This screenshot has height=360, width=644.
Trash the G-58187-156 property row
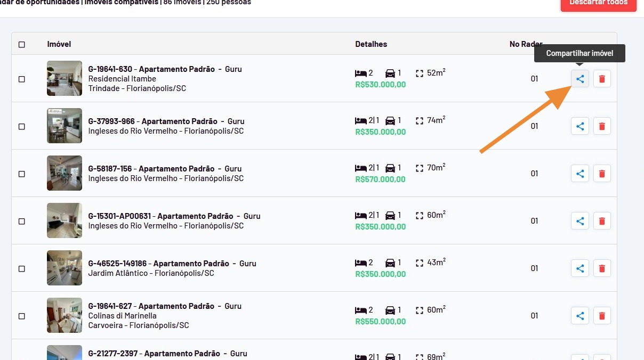tap(602, 174)
